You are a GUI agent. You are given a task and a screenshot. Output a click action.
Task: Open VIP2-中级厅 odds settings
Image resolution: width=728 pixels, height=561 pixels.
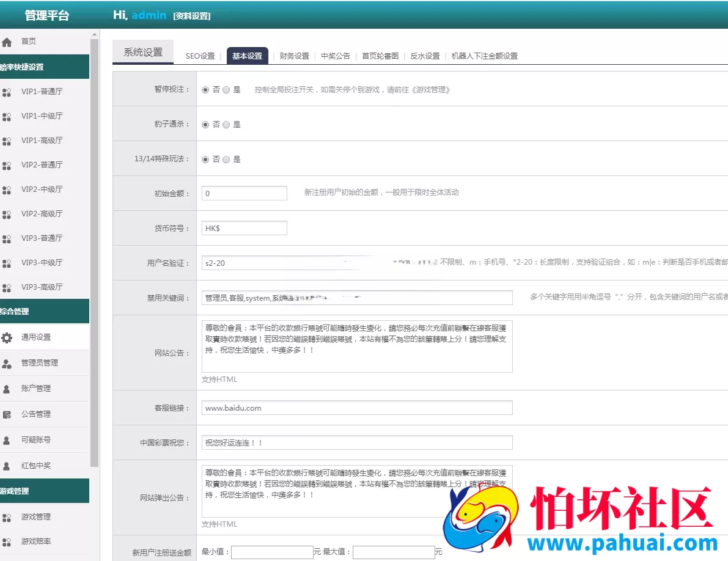[42, 189]
